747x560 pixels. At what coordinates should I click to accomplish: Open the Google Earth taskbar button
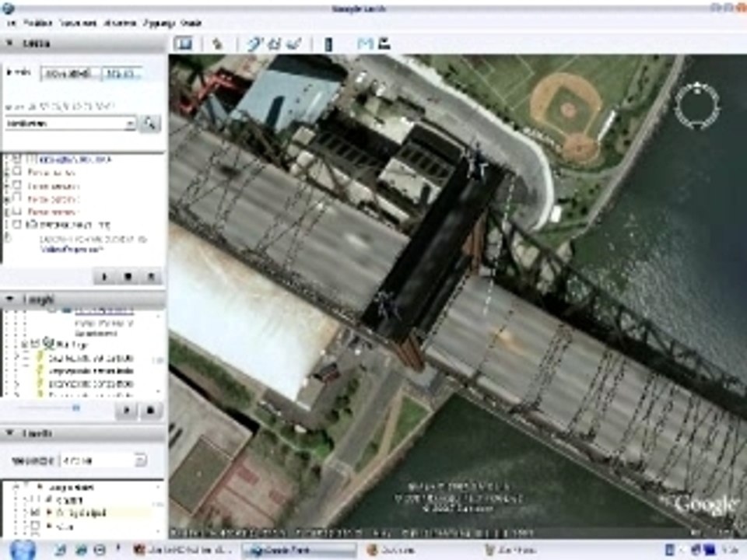click(x=300, y=551)
